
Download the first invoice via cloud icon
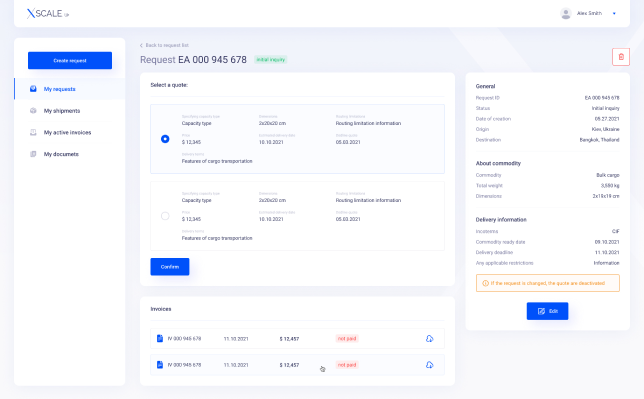coord(429,339)
